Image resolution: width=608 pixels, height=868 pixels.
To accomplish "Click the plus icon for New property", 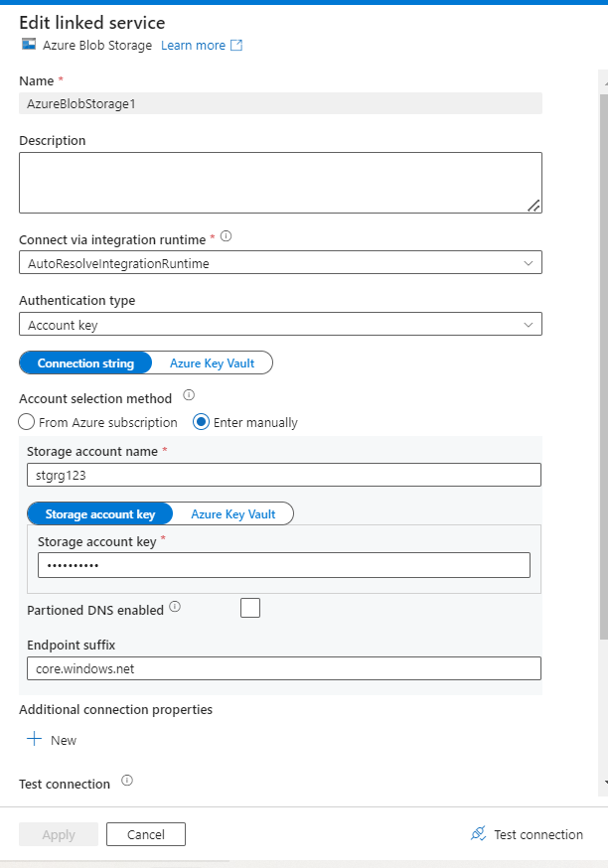I will point(34,739).
